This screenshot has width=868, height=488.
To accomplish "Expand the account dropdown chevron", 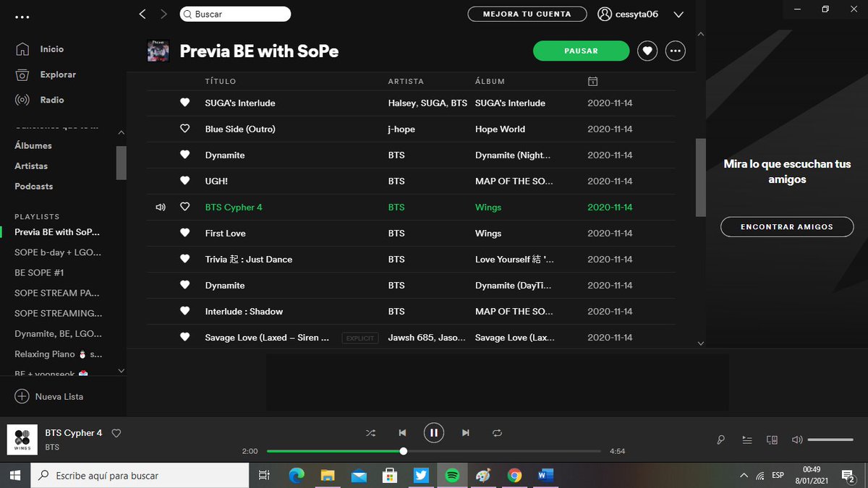I will [x=678, y=14].
